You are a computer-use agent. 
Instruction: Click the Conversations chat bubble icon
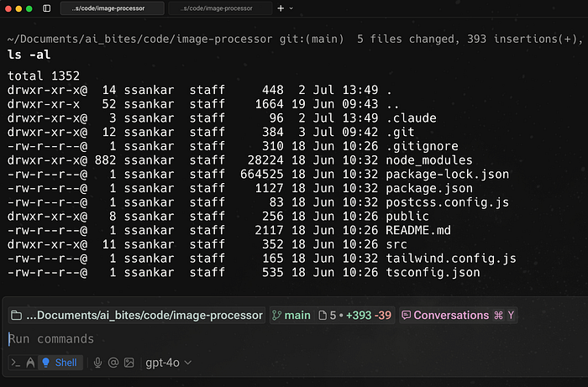click(406, 316)
